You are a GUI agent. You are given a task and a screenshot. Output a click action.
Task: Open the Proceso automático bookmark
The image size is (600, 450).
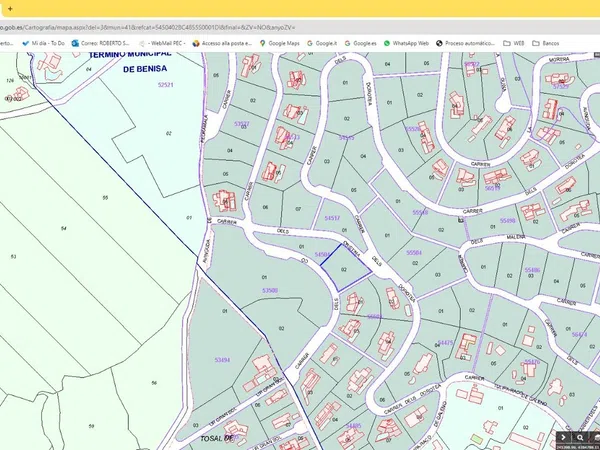coord(466,44)
